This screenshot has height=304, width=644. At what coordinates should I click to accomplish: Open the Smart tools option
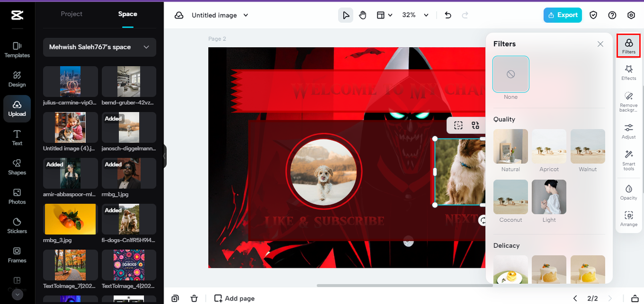pos(628,160)
